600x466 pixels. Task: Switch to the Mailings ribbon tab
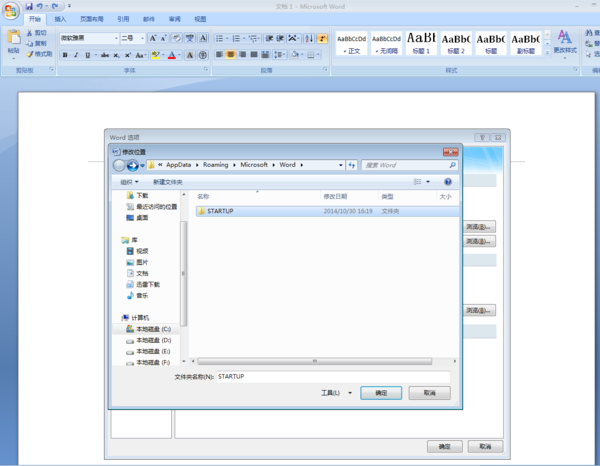pyautogui.click(x=148, y=19)
